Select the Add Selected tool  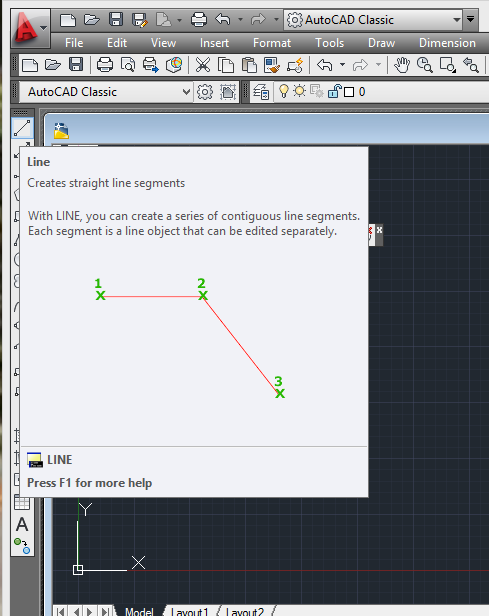click(x=22, y=546)
